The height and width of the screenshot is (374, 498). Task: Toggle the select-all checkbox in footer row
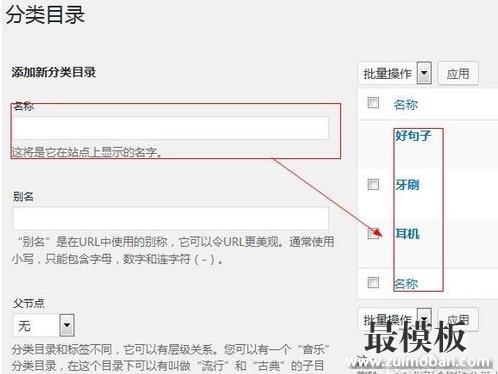[373, 282]
